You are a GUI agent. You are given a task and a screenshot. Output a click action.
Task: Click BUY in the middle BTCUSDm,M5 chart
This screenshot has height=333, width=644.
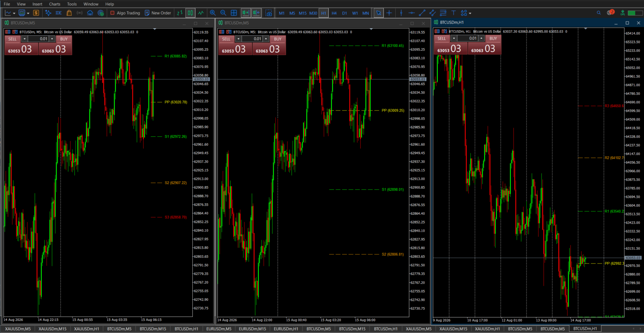[278, 39]
